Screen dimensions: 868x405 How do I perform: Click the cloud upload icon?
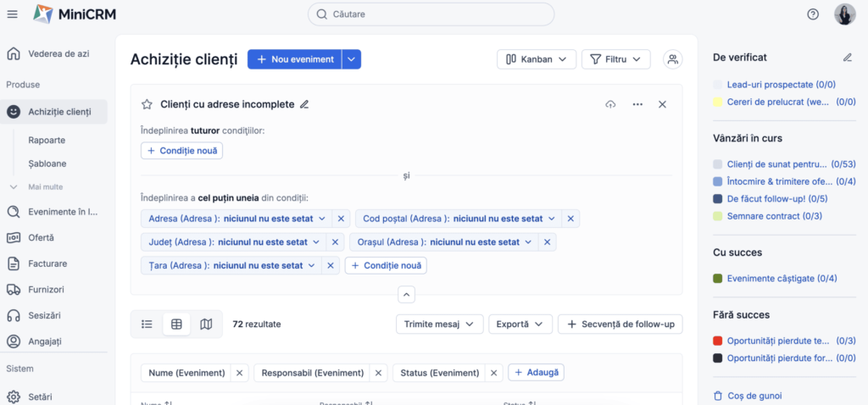pyautogui.click(x=610, y=104)
